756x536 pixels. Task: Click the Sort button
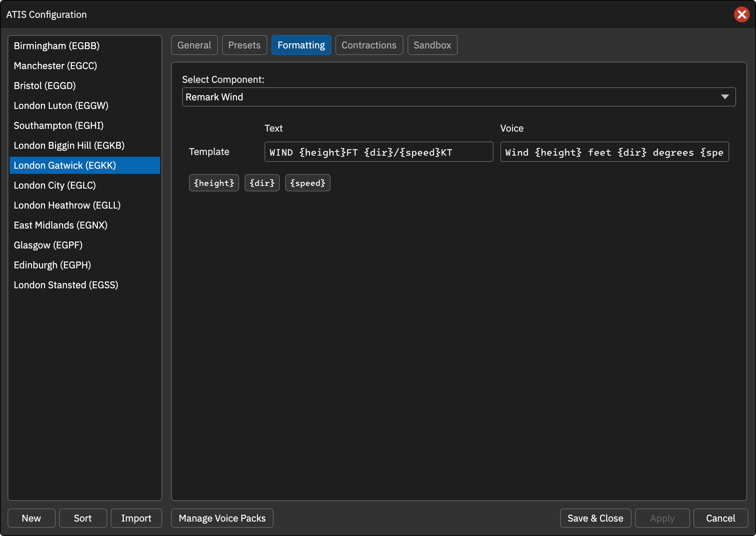[x=83, y=518]
